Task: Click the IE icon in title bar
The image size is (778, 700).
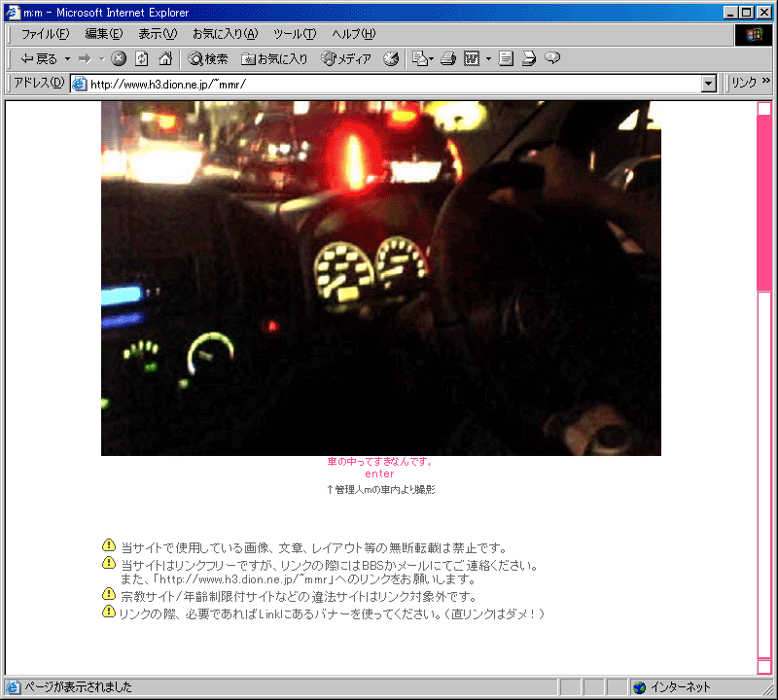Action: [13, 12]
